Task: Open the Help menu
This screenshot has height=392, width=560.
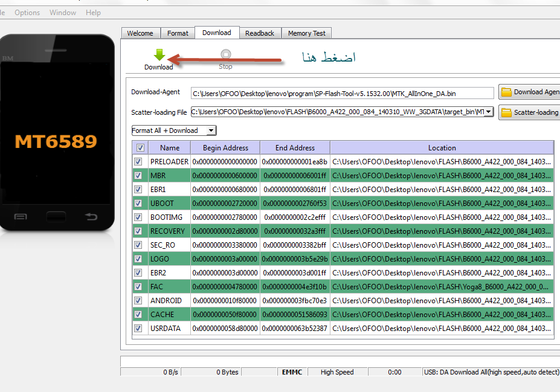Action: point(93,13)
